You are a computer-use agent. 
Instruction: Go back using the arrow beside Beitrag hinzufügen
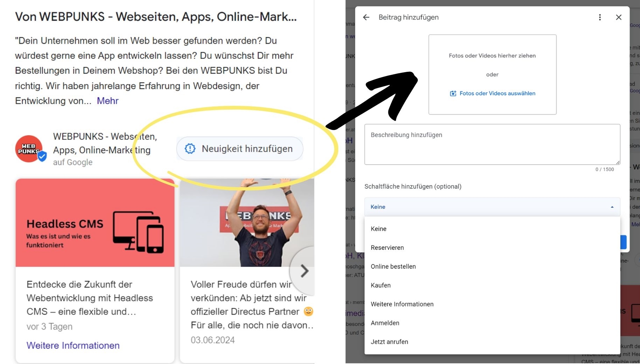point(366,17)
